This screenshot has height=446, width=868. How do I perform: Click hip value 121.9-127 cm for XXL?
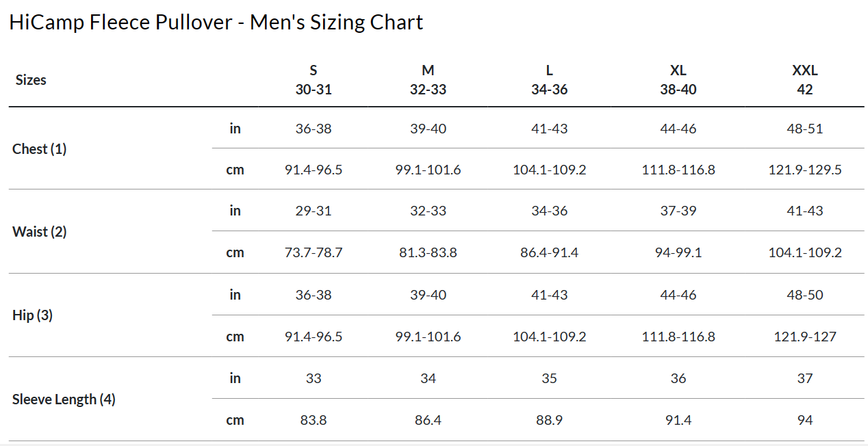tap(804, 337)
